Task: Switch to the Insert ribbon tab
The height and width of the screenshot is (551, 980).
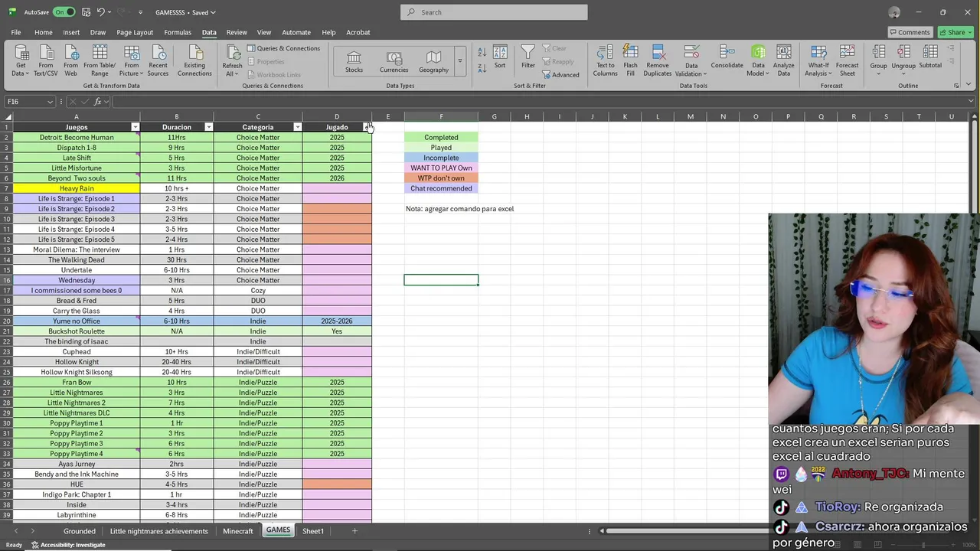Action: coord(71,32)
